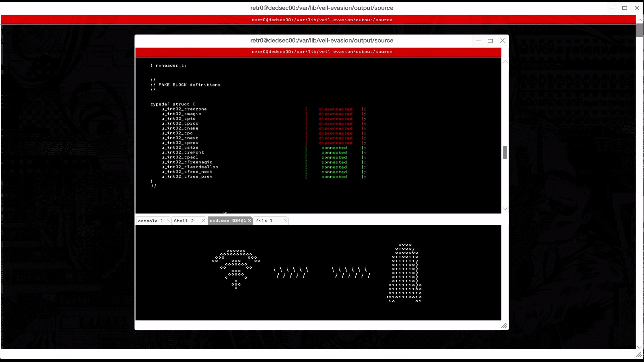Click the outer window scrollbar thumb
The image size is (644, 362).
639,30
